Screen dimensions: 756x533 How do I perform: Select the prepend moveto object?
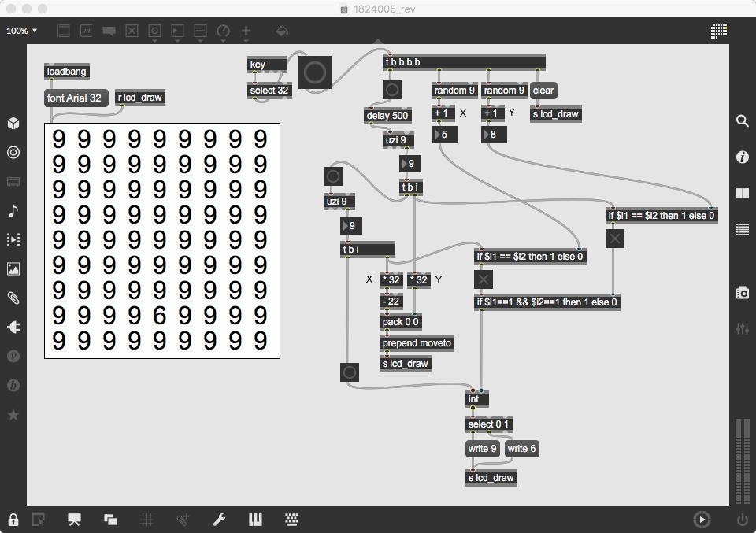tap(417, 343)
